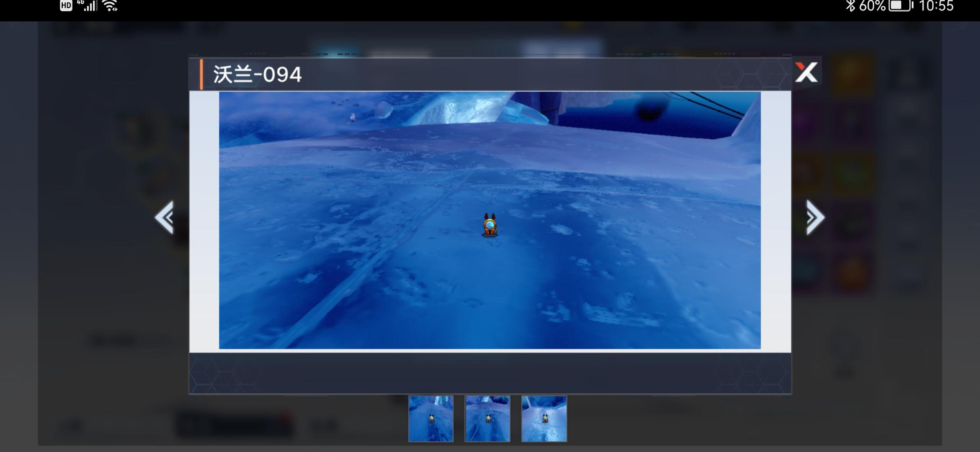
Task: Tap the orange robot character in photo
Action: coord(490,225)
